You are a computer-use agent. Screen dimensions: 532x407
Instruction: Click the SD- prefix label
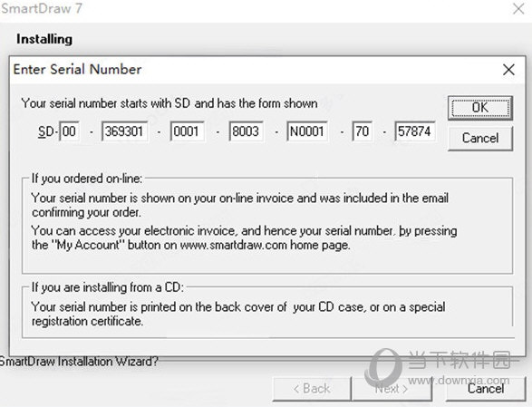point(48,131)
